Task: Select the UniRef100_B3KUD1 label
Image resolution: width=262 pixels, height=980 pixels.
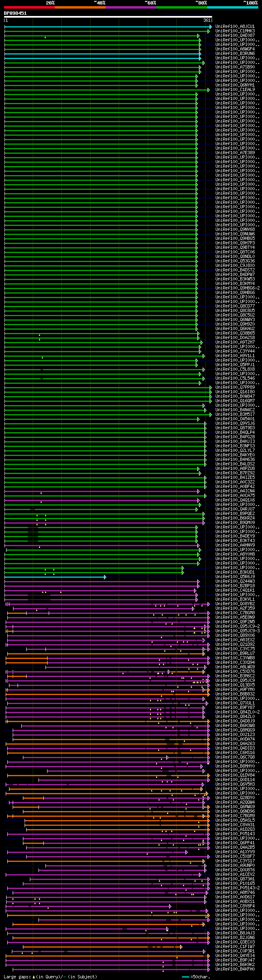Action: (235, 572)
